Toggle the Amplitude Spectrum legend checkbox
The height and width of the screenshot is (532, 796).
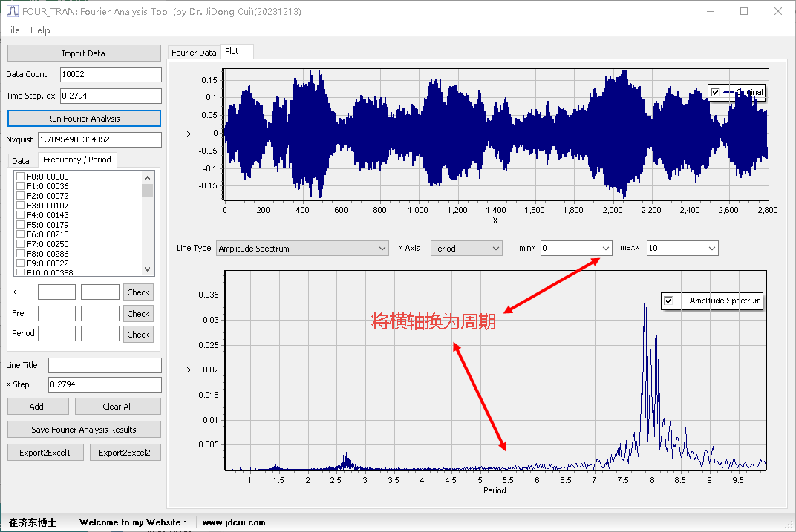click(x=668, y=301)
